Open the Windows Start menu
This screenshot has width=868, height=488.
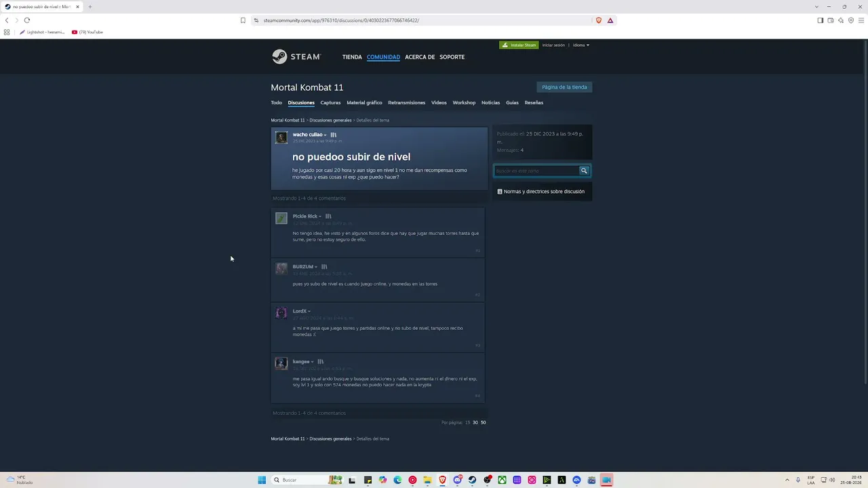[262, 480]
